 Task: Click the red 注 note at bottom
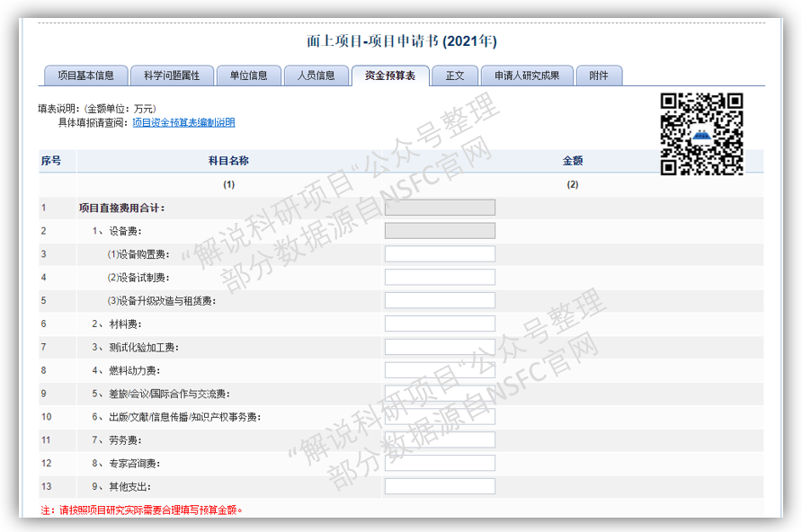click(x=142, y=510)
